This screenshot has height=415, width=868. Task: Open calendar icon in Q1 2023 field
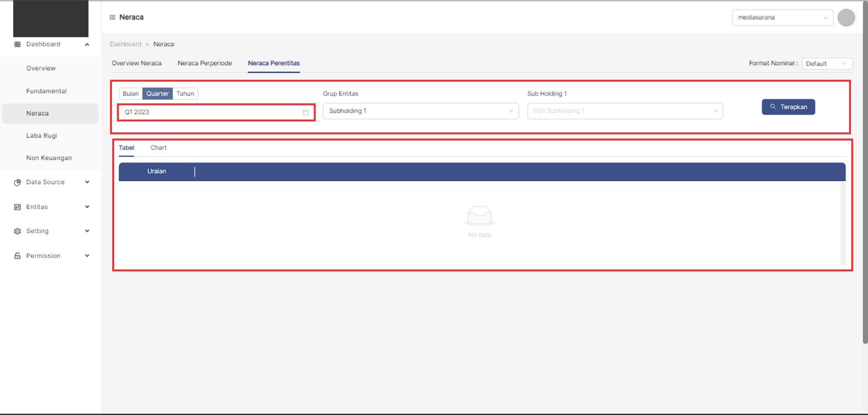[306, 112]
